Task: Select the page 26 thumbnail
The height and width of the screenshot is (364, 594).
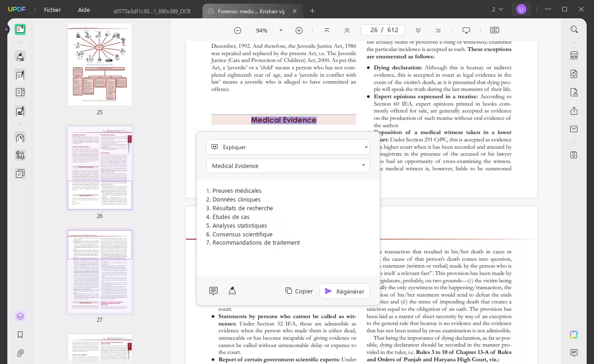Action: pyautogui.click(x=100, y=168)
